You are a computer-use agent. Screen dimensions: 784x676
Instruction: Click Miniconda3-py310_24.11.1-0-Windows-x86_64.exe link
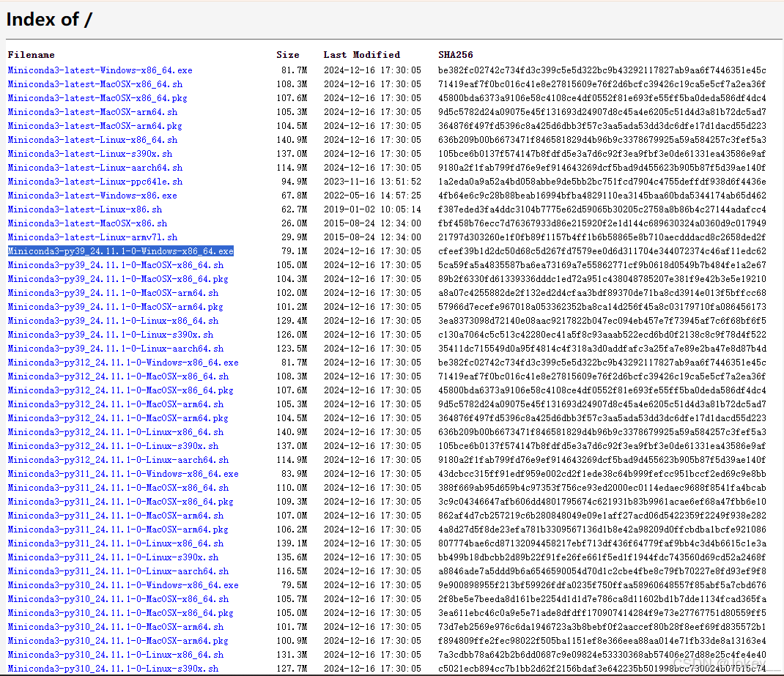click(123, 585)
